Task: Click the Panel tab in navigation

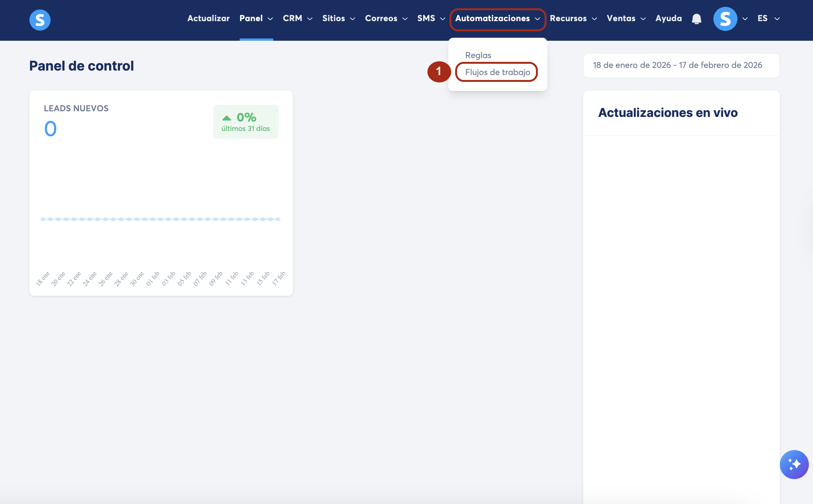Action: click(x=251, y=18)
